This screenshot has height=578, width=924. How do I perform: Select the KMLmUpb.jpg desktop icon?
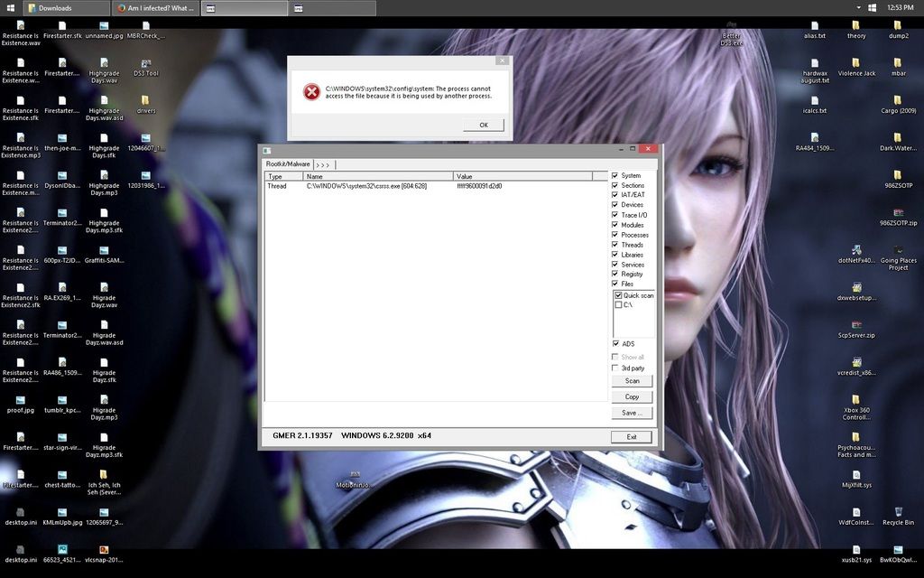[62, 516]
